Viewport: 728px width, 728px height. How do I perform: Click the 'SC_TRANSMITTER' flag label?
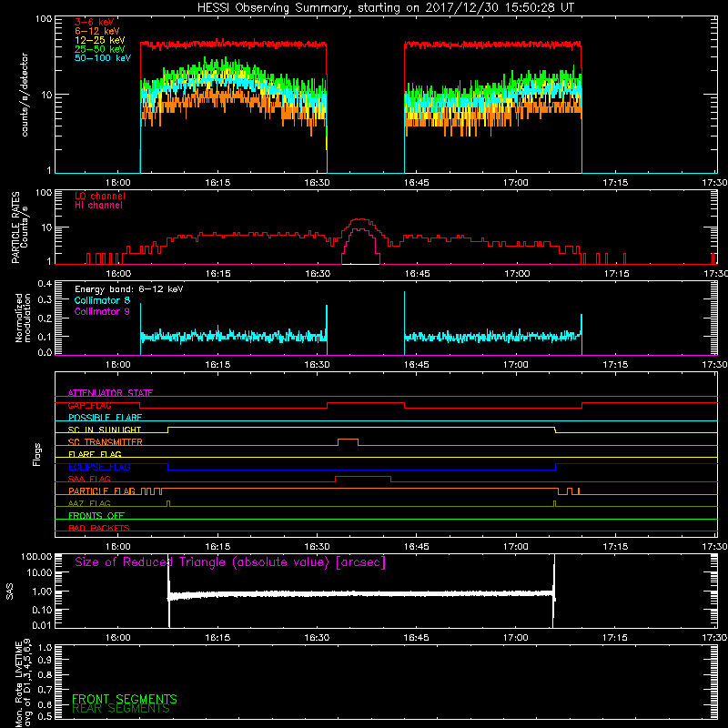coord(106,442)
